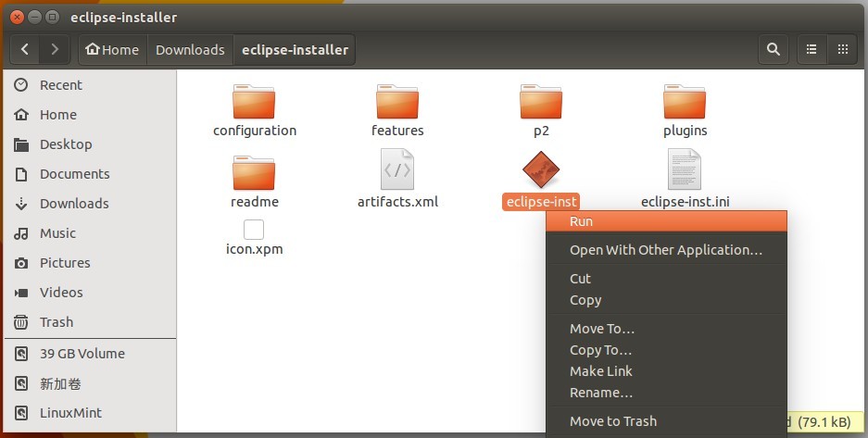
Task: Choose Open With Other Application
Action: pyautogui.click(x=666, y=250)
